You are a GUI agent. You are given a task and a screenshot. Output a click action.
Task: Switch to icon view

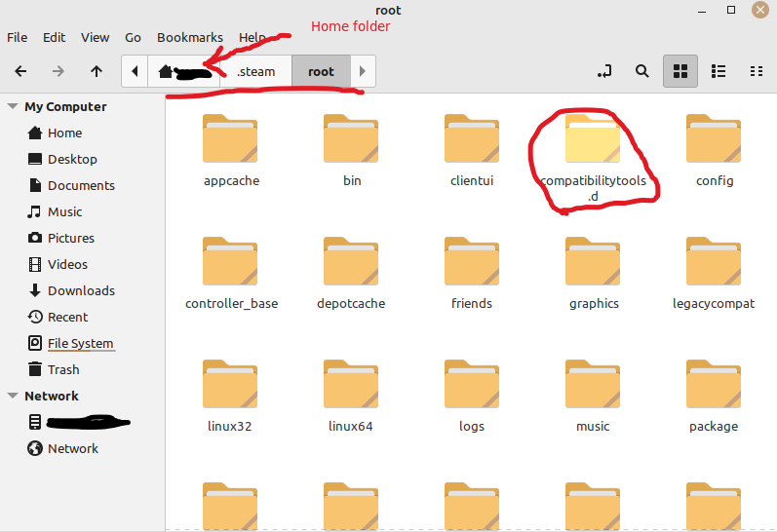click(680, 71)
